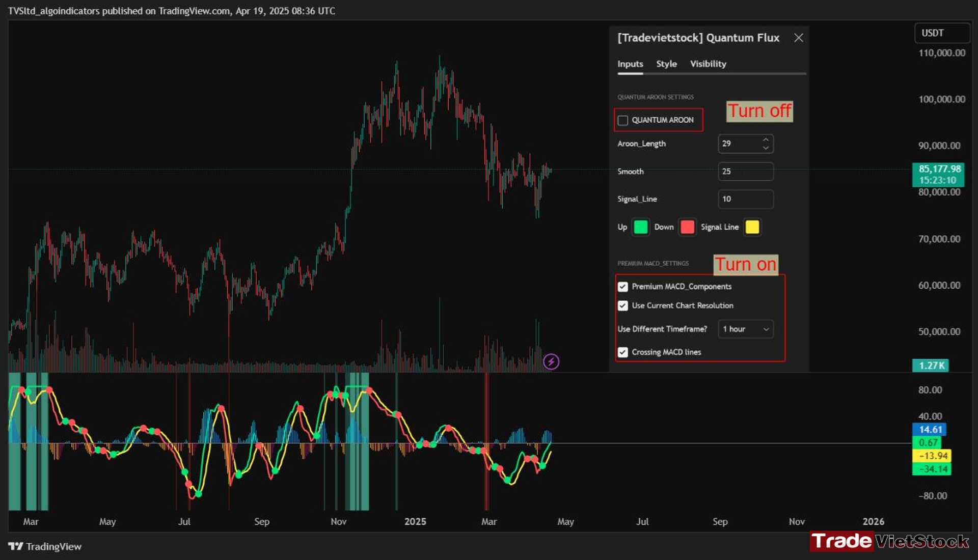Open the red Down color swatch
978x560 pixels.
tap(687, 227)
